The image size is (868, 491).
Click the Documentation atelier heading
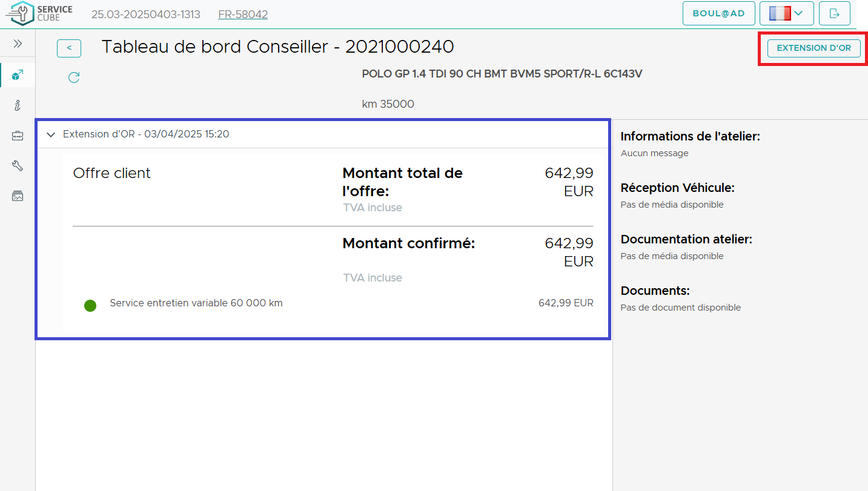pos(686,239)
